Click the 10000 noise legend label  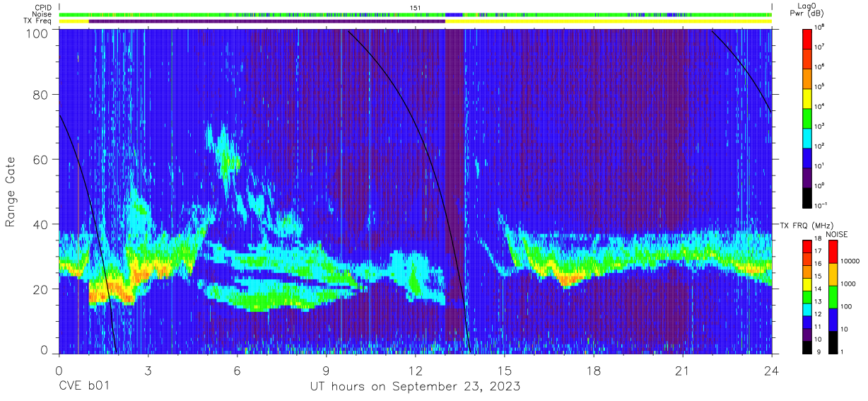[851, 262]
